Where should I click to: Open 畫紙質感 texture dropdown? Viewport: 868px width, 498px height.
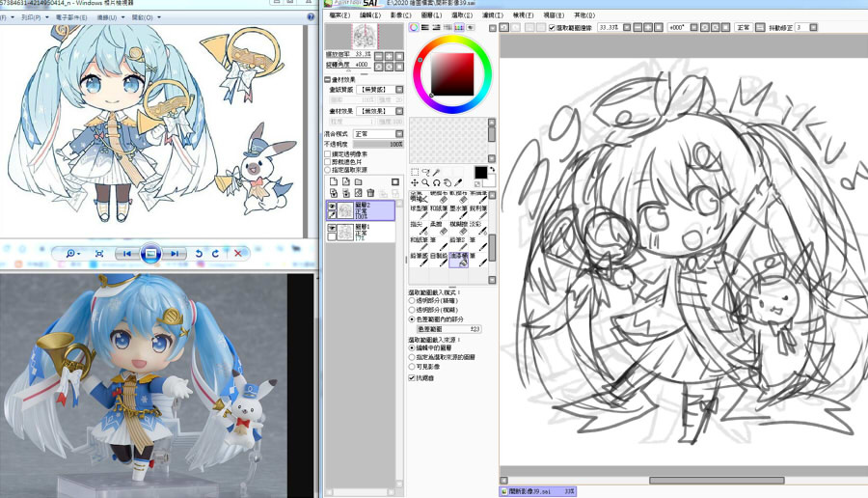click(x=399, y=89)
